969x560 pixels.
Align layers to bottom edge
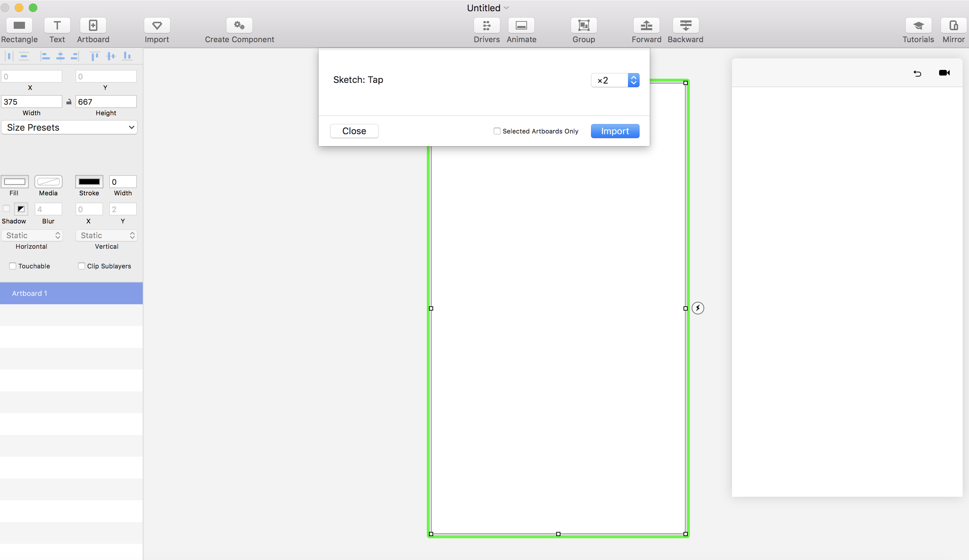point(127,57)
